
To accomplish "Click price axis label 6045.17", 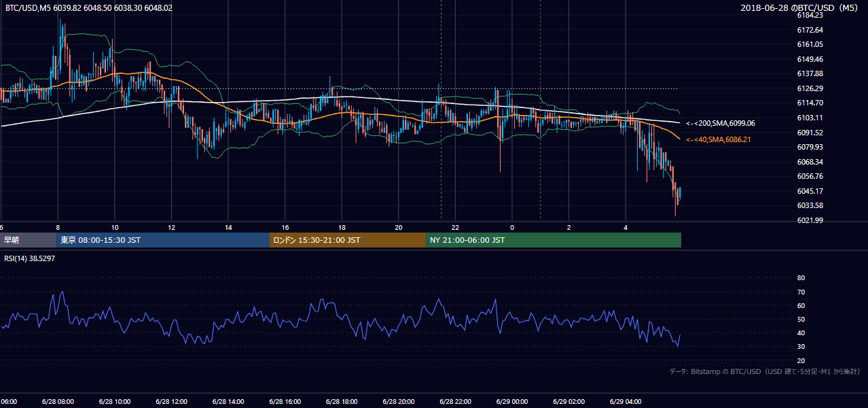I will pyautogui.click(x=810, y=191).
